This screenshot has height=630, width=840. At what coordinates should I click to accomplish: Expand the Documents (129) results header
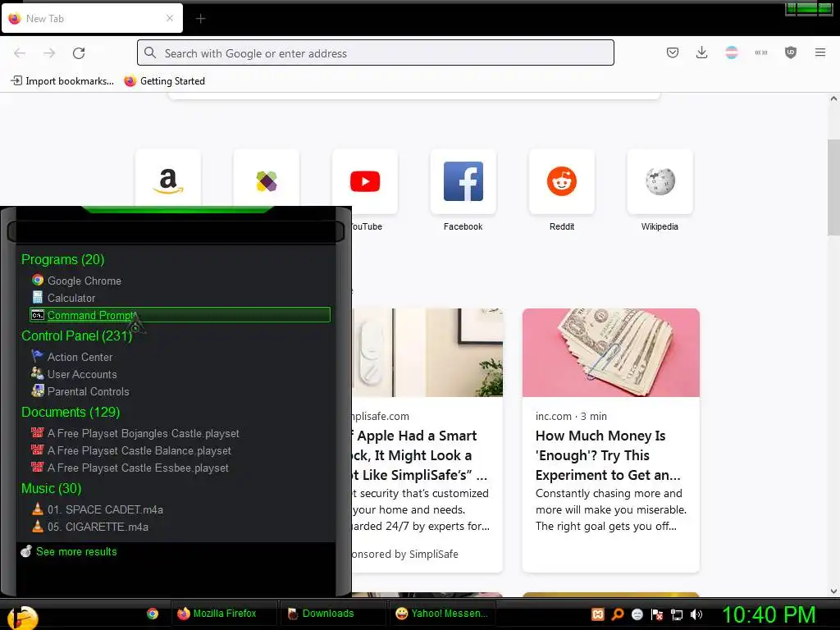click(x=71, y=412)
